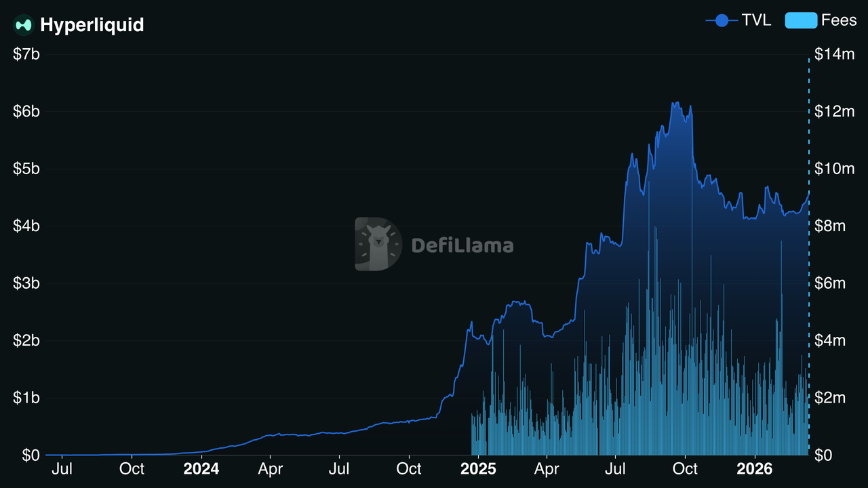Viewport: 868px width, 488px height.
Task: Click the $4b left axis label
Action: click(26, 226)
